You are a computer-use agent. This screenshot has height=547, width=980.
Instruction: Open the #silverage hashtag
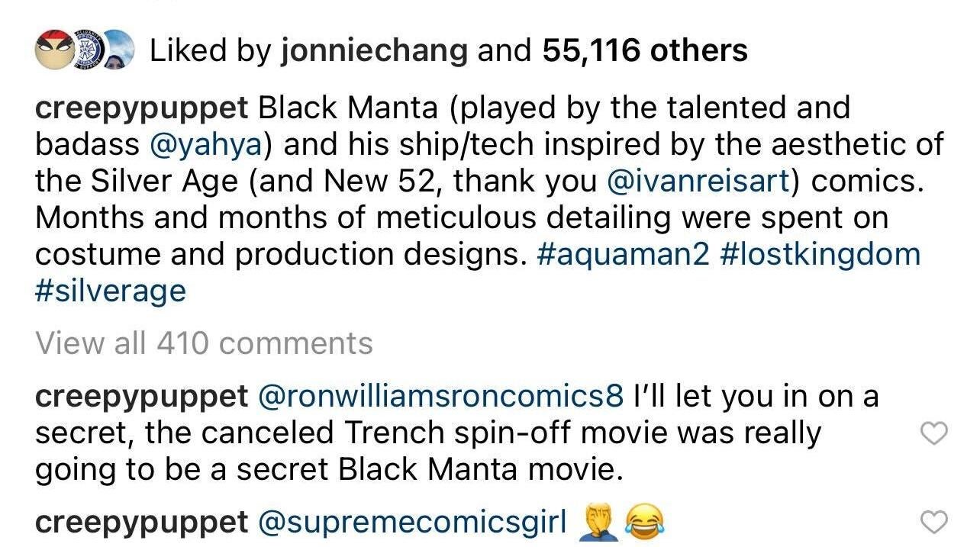pyautogui.click(x=111, y=291)
